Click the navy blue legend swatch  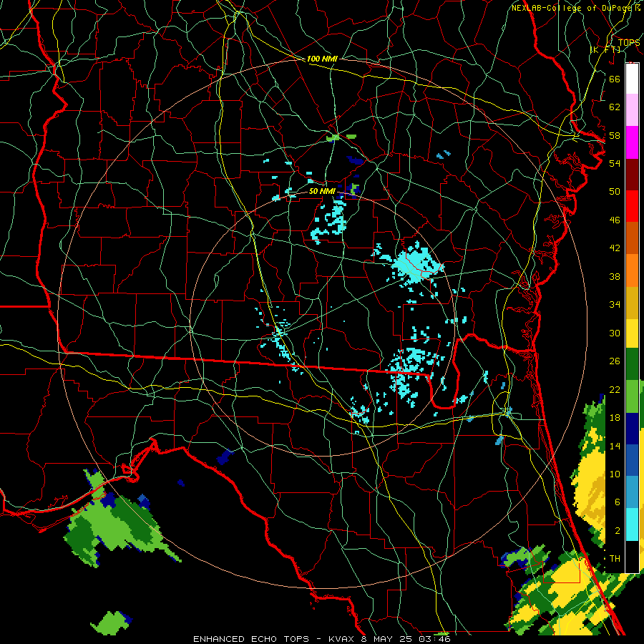click(632, 429)
